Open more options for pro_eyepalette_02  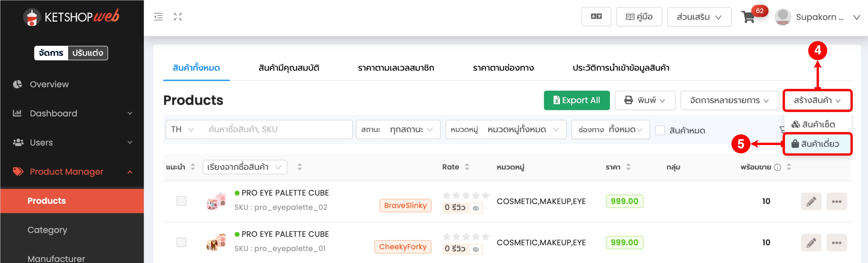[x=836, y=201]
